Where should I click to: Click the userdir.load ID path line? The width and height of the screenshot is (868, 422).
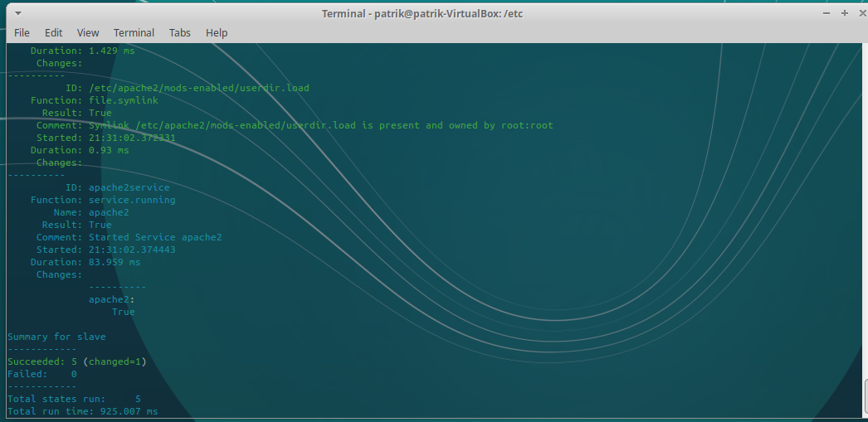coord(198,88)
